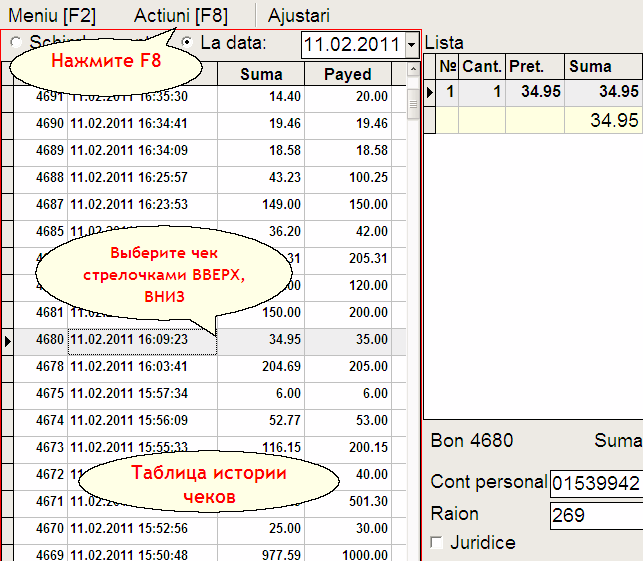Select receipt 4674 at 15:56:09
Image resolution: width=643 pixels, height=561 pixels.
point(203,421)
